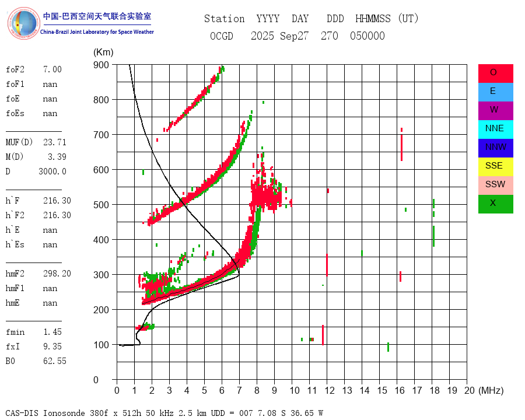Click the D value 3000.0
Viewport: 525px width, 420px height.
pos(52,171)
